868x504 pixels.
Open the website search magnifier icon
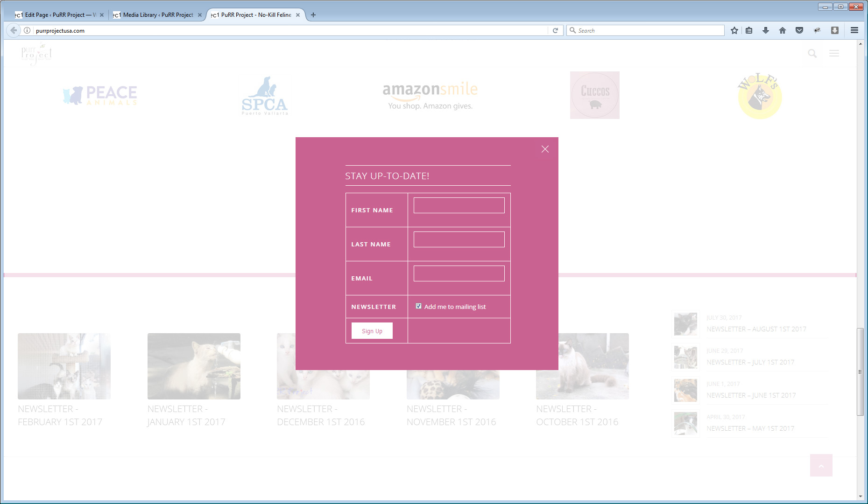click(812, 54)
